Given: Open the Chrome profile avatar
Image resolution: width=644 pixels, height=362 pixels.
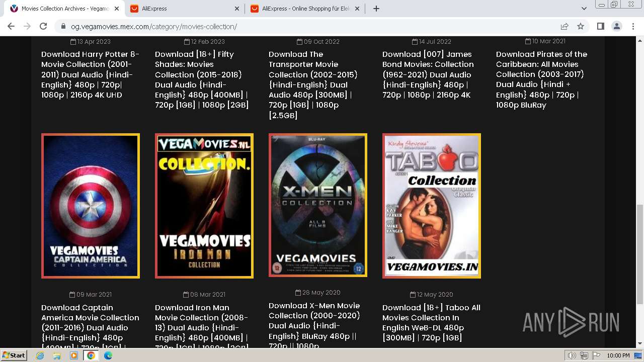Looking at the screenshot, I should point(616,26).
